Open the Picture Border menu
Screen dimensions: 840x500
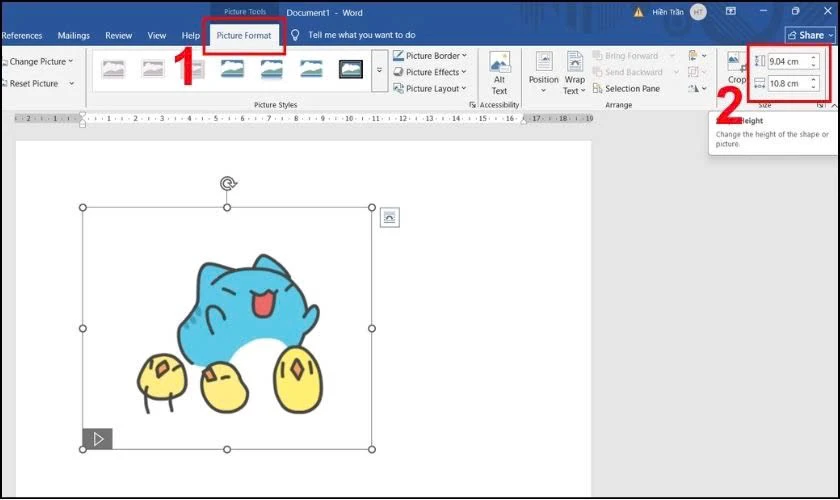click(430, 56)
